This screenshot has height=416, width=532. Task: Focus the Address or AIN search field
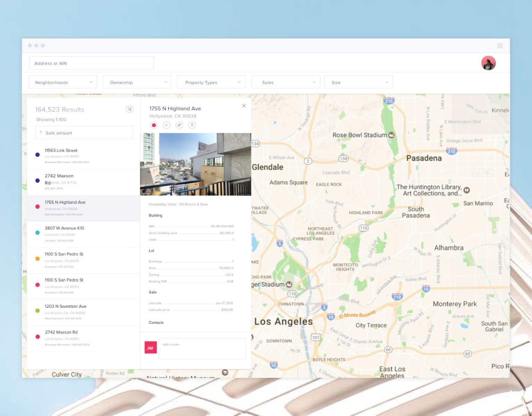pos(92,63)
